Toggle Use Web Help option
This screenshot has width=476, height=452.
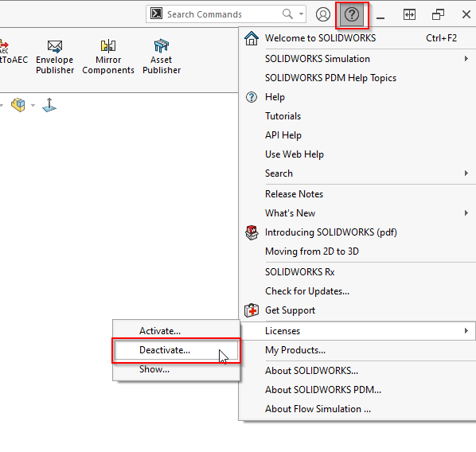357,154
